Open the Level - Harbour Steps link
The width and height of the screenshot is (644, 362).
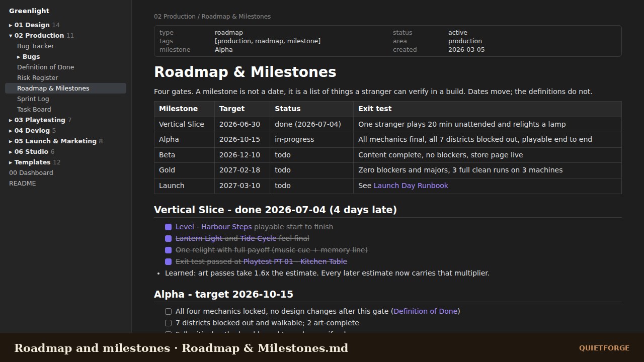coord(213,227)
